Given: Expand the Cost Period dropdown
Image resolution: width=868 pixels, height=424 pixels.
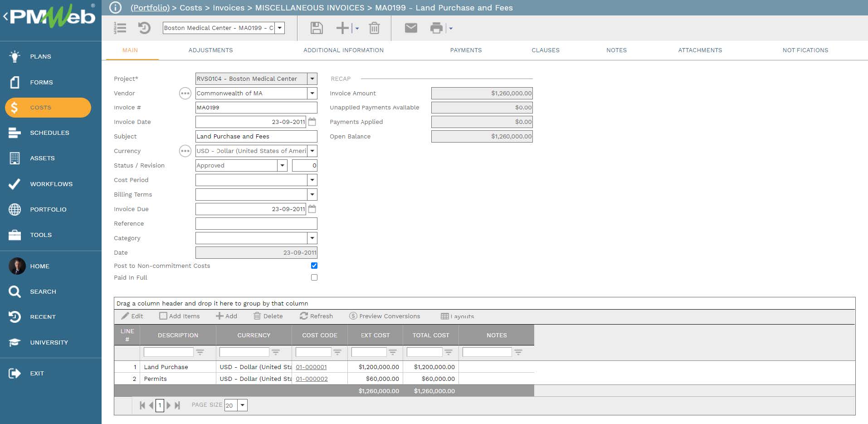Looking at the screenshot, I should click(x=312, y=180).
